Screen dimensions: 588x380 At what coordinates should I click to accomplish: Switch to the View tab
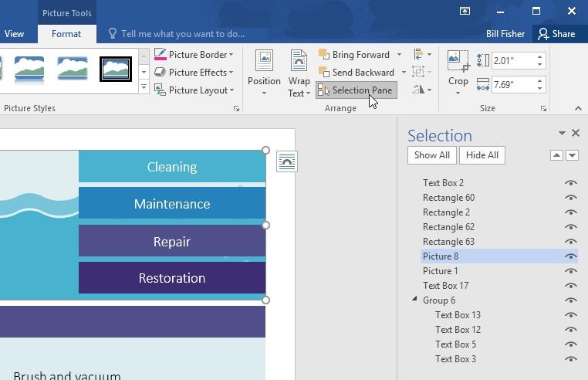[x=14, y=34]
